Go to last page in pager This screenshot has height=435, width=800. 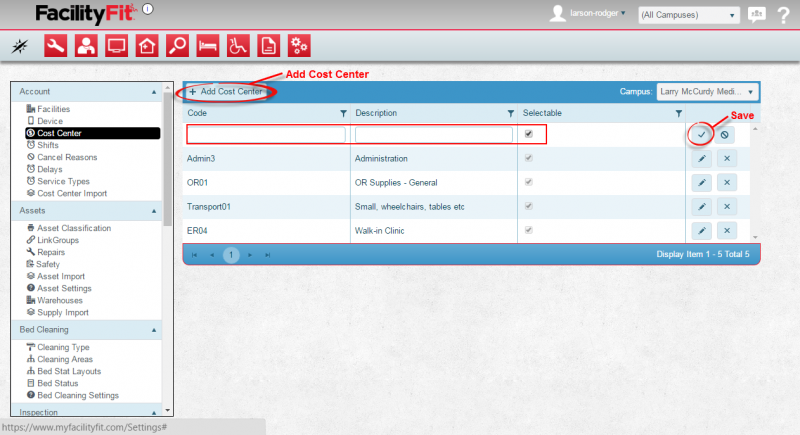(x=267, y=255)
